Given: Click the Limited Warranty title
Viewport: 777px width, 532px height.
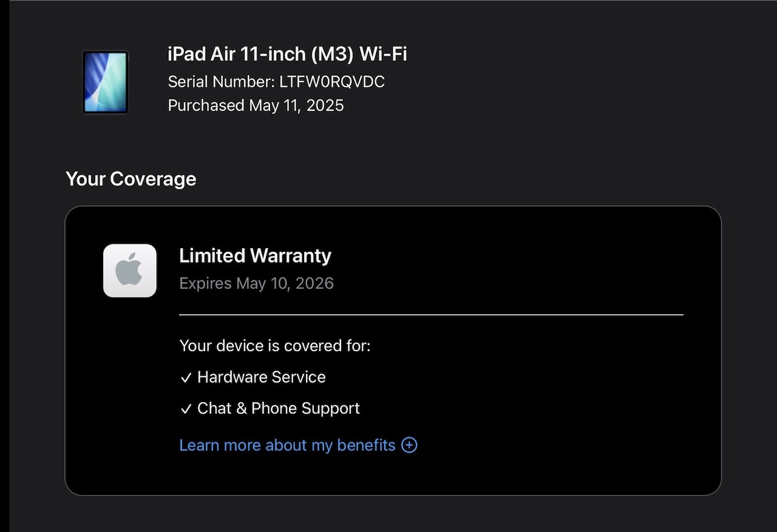Looking at the screenshot, I should (x=255, y=256).
